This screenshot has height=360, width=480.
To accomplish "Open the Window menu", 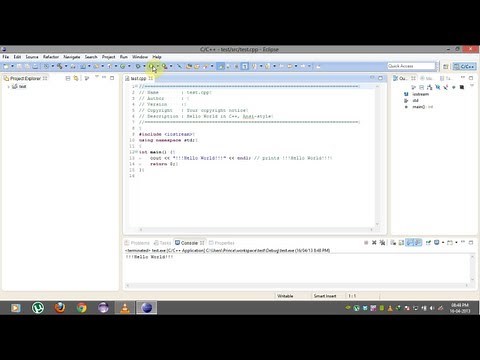I will tap(140, 57).
